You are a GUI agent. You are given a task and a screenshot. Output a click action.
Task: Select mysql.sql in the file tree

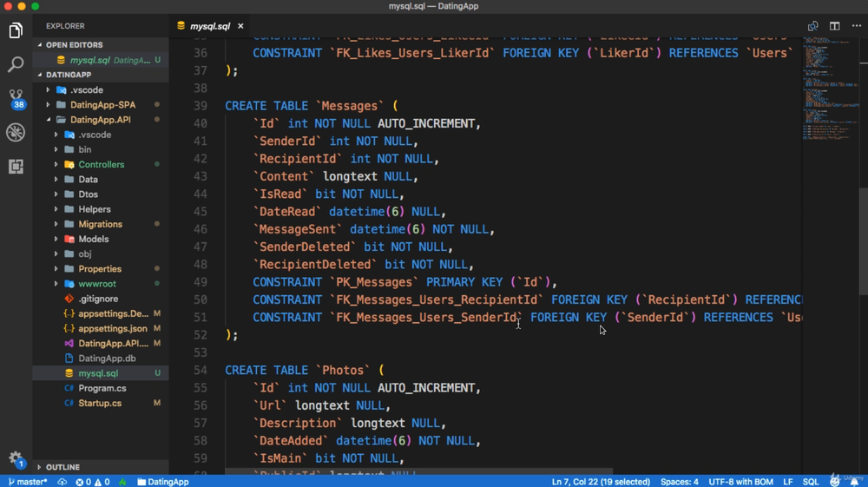coord(98,373)
